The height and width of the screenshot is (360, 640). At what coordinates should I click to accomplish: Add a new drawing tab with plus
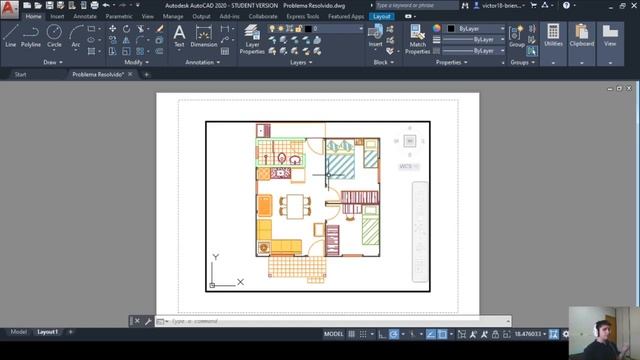pos(147,74)
